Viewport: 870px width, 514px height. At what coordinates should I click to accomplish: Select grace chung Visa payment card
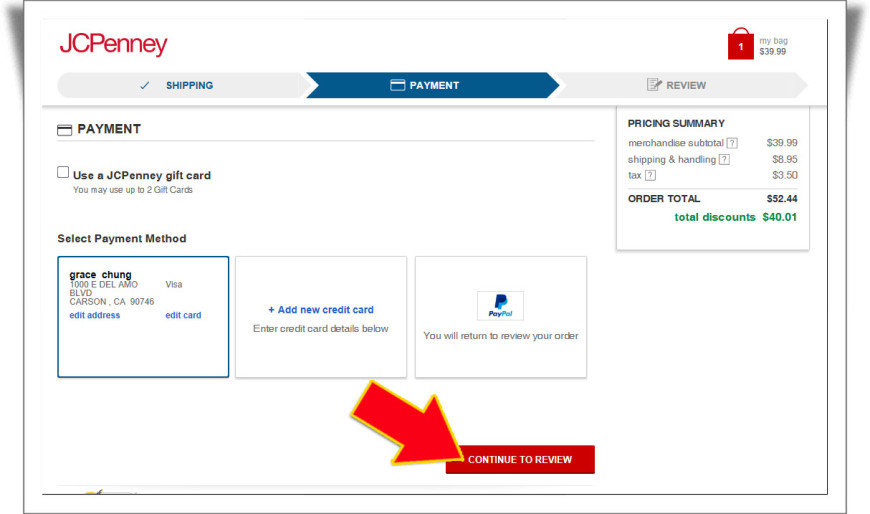click(143, 317)
